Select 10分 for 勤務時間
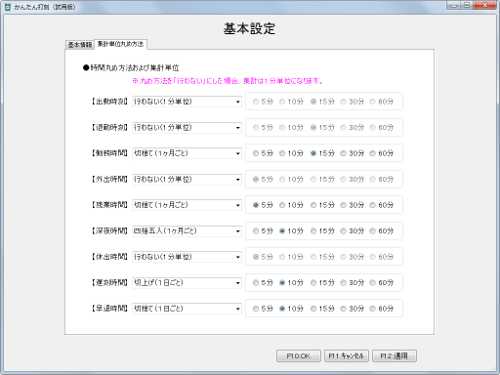Viewport: 500px width, 375px height. click(291, 153)
